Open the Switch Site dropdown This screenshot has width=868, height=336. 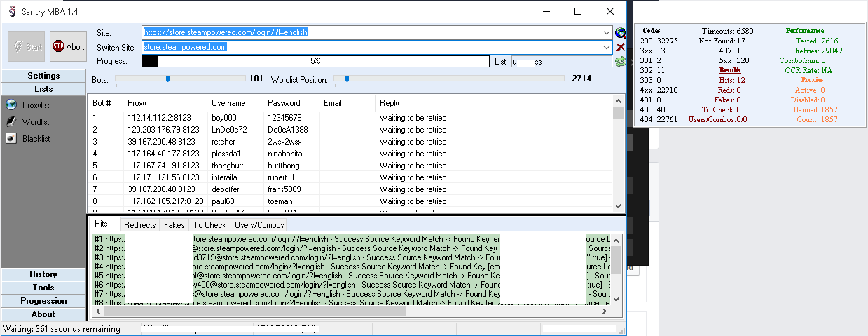[607, 47]
